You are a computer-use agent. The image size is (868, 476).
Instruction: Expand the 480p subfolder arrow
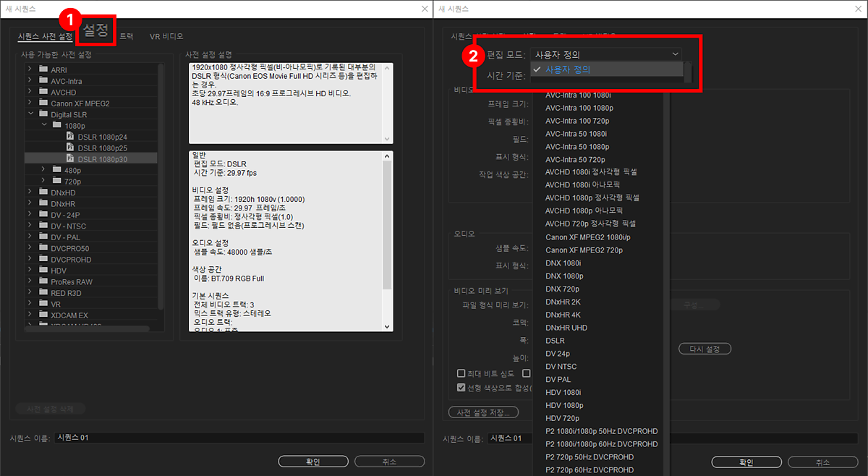(43, 170)
